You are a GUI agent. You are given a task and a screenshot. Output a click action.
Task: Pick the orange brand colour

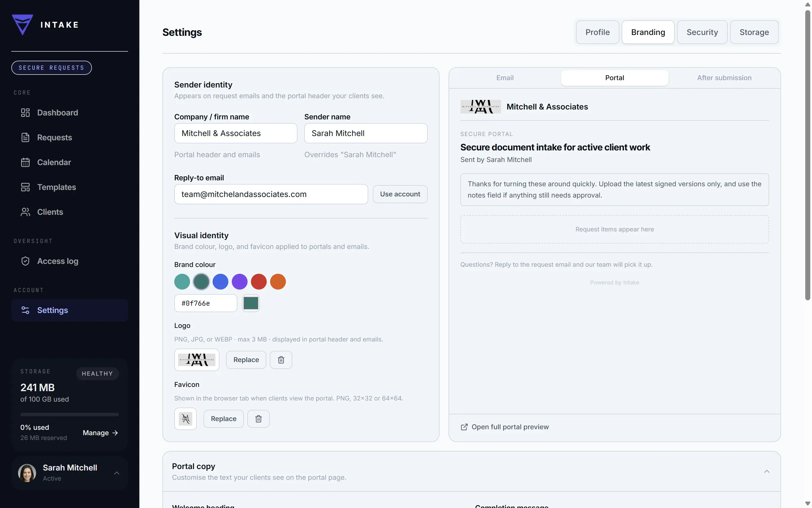(x=278, y=282)
